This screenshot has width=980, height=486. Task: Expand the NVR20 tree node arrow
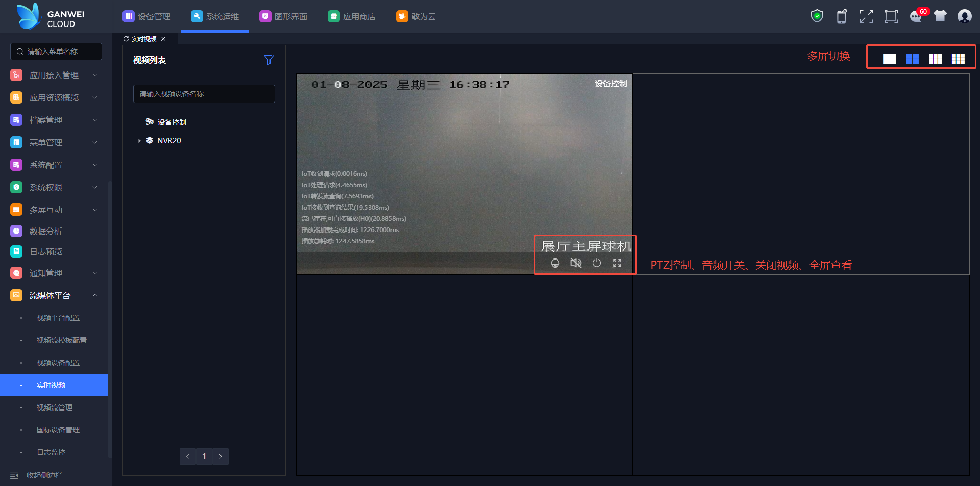pyautogui.click(x=139, y=141)
